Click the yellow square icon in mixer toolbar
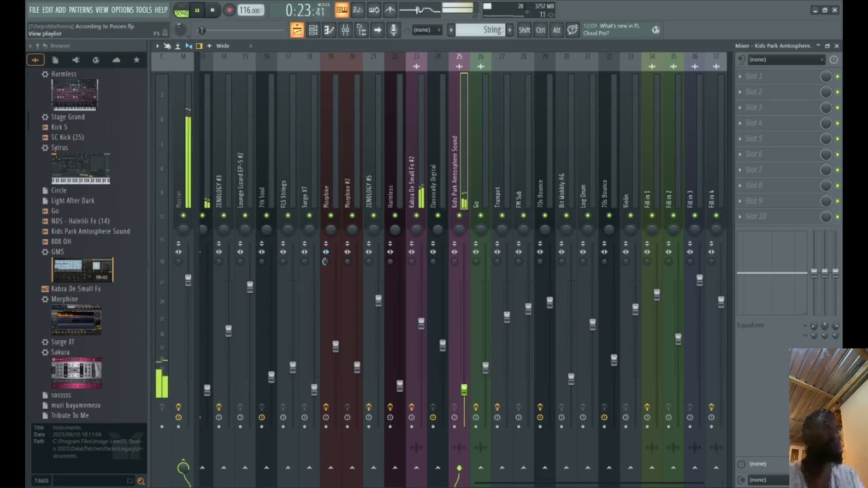868x488 pixels. tap(199, 46)
